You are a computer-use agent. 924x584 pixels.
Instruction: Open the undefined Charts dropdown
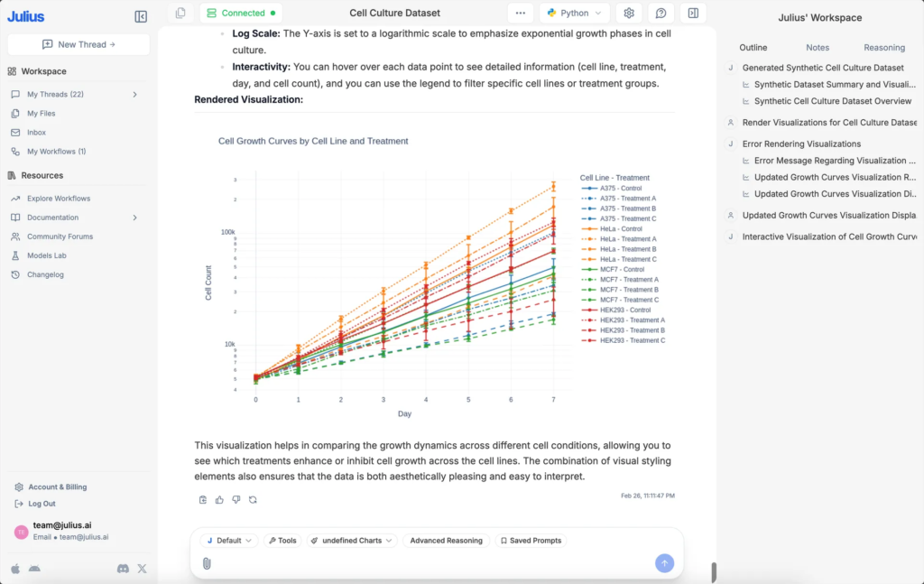coord(352,541)
